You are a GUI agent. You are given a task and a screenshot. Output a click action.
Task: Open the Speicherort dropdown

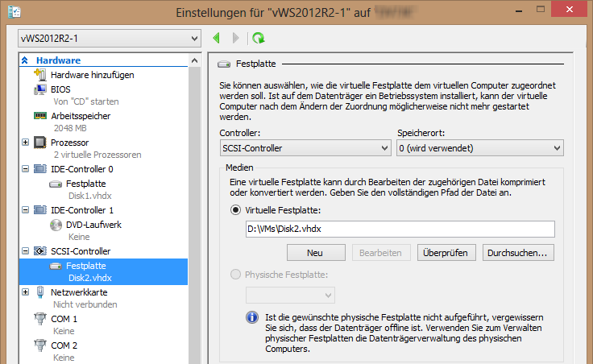[x=479, y=148]
